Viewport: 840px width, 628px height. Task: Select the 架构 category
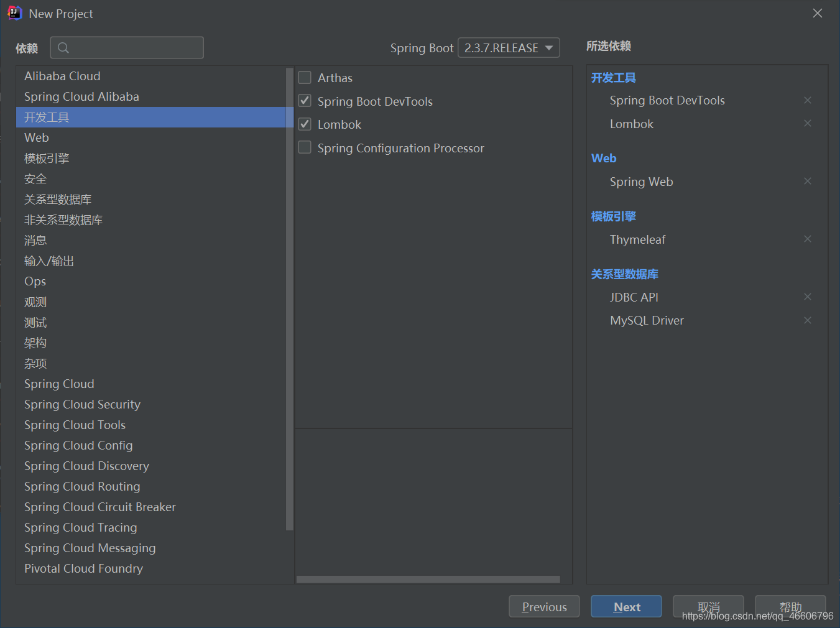(150, 343)
